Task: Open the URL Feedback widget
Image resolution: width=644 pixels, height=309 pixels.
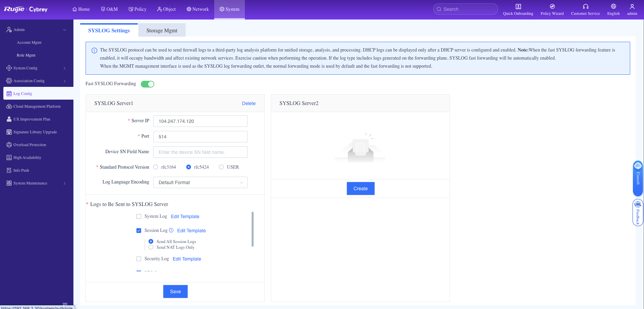Action: 638,213
